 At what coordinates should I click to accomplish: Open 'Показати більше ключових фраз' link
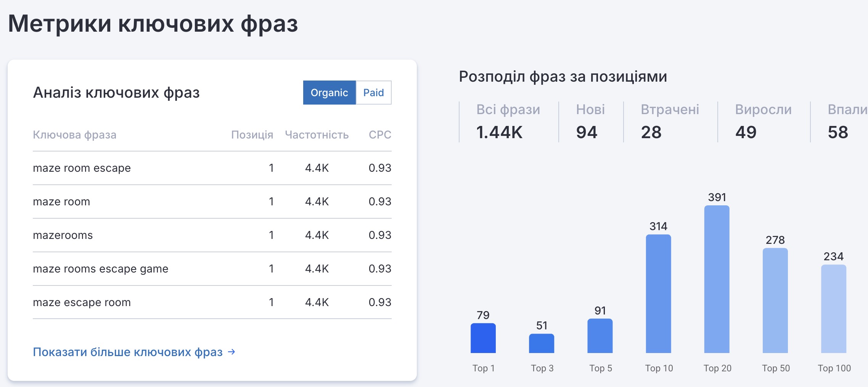128,352
